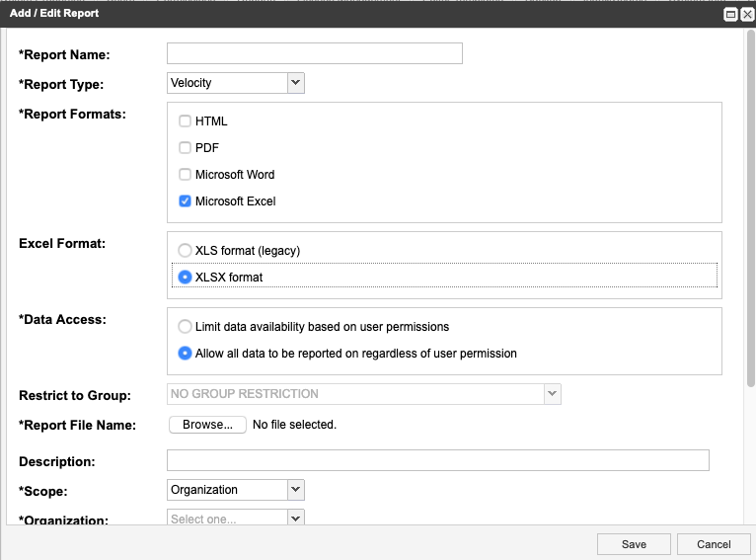
Task: Check the PDF report format option
Action: [185, 148]
